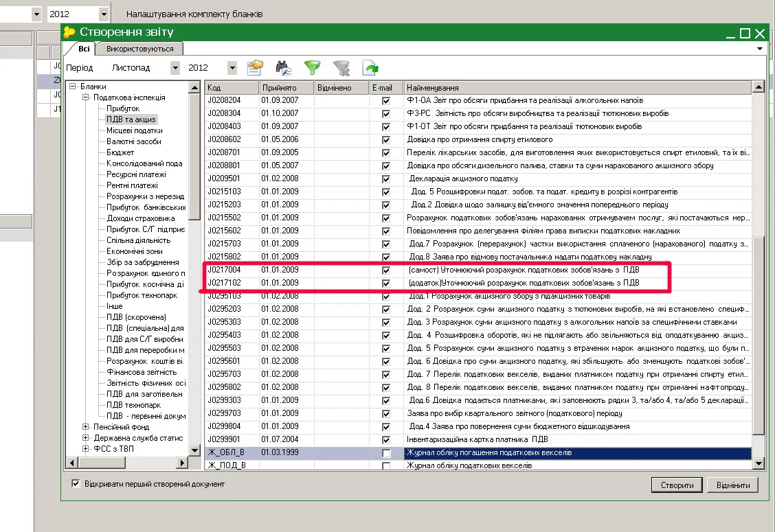Toggle 'Відкривати перший створений документ' checkbox

pos(76,484)
